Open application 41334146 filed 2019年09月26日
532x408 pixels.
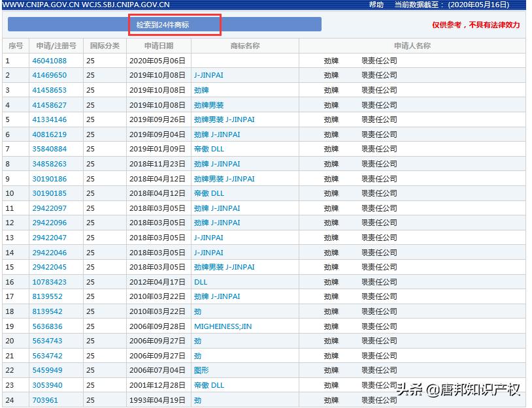pyautogui.click(x=49, y=119)
